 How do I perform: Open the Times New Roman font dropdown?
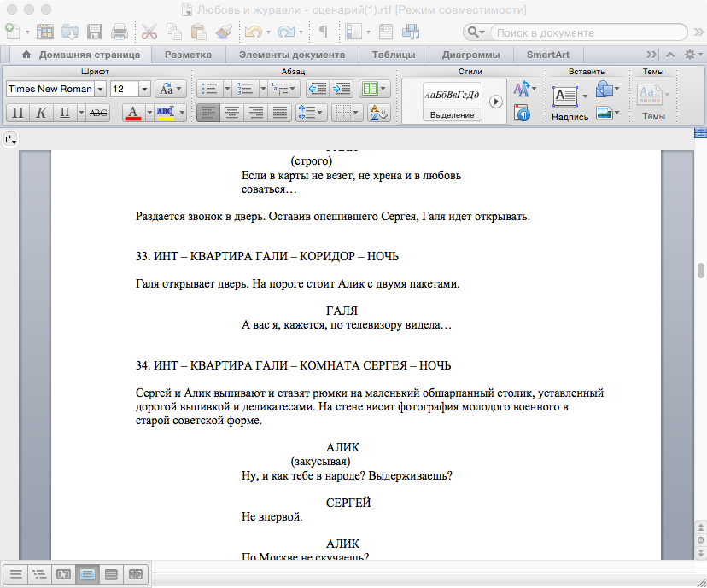[101, 89]
